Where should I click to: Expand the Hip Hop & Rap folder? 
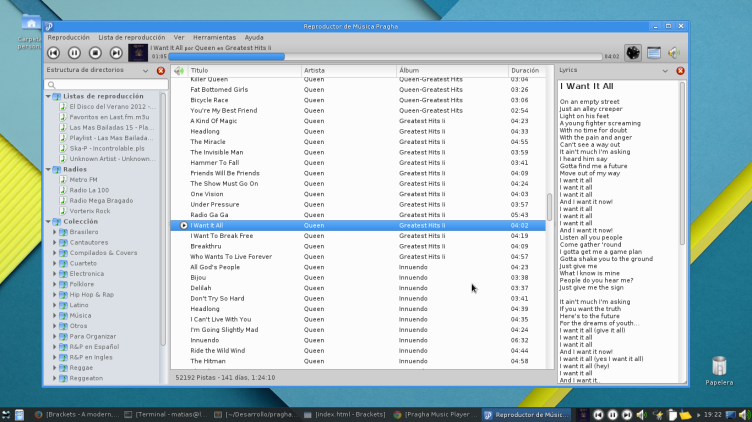pyautogui.click(x=54, y=295)
